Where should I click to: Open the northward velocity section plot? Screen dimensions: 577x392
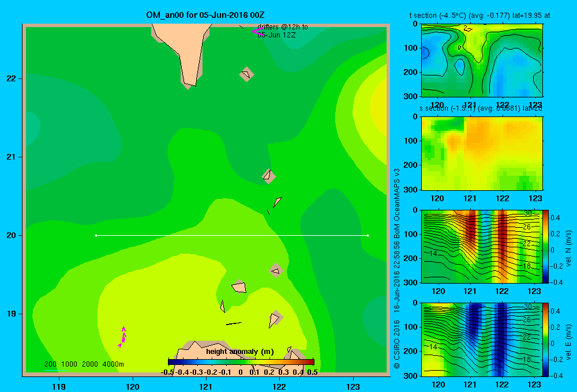(481, 247)
